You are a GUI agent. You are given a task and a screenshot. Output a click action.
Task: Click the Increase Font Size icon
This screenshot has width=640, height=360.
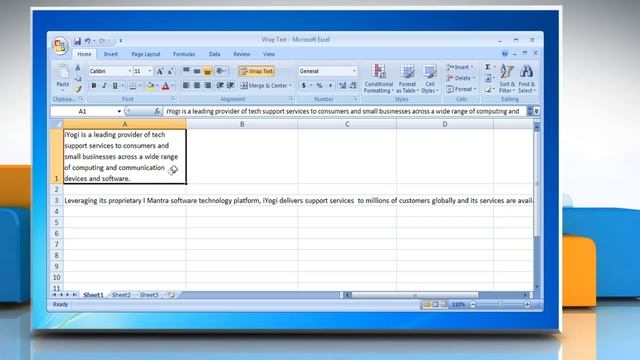[160, 71]
